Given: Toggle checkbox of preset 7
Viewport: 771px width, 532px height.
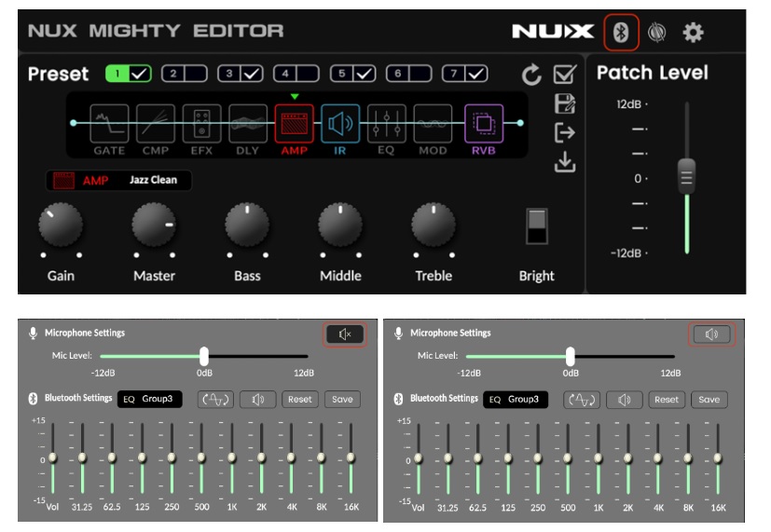Looking at the screenshot, I should (x=476, y=74).
